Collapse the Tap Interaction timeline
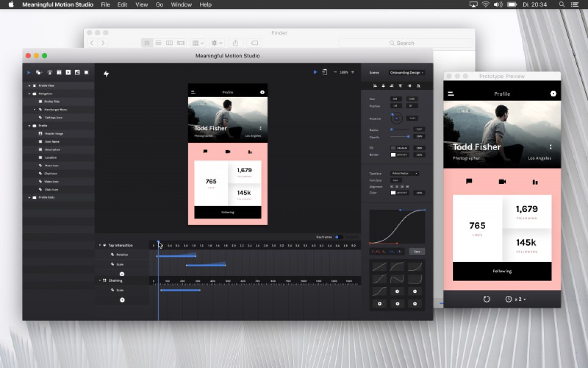This screenshot has width=588, height=368. tap(99, 245)
